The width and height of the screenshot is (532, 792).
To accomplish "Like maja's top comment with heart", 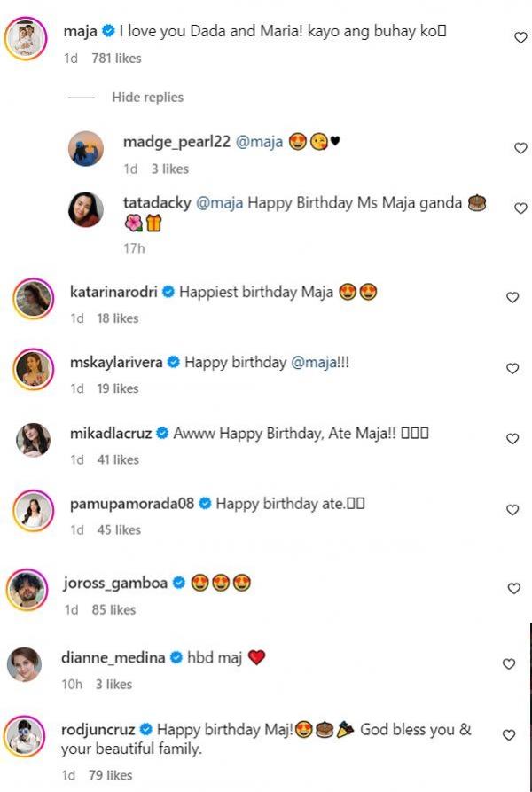I will 520,37.
